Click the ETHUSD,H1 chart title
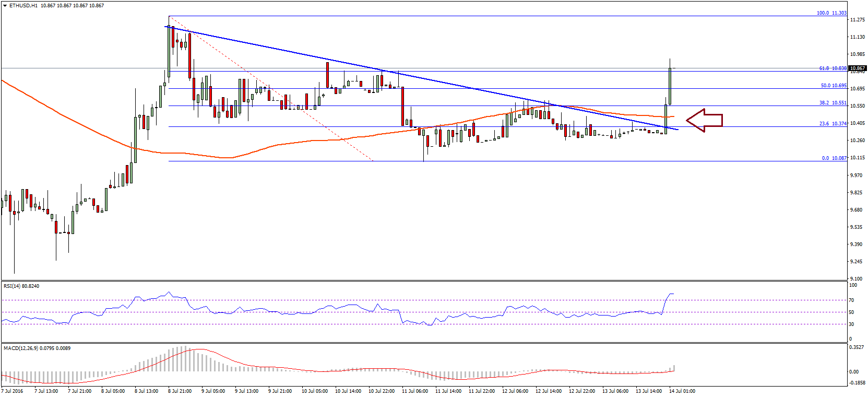This screenshot has width=868, height=397. click(23, 6)
